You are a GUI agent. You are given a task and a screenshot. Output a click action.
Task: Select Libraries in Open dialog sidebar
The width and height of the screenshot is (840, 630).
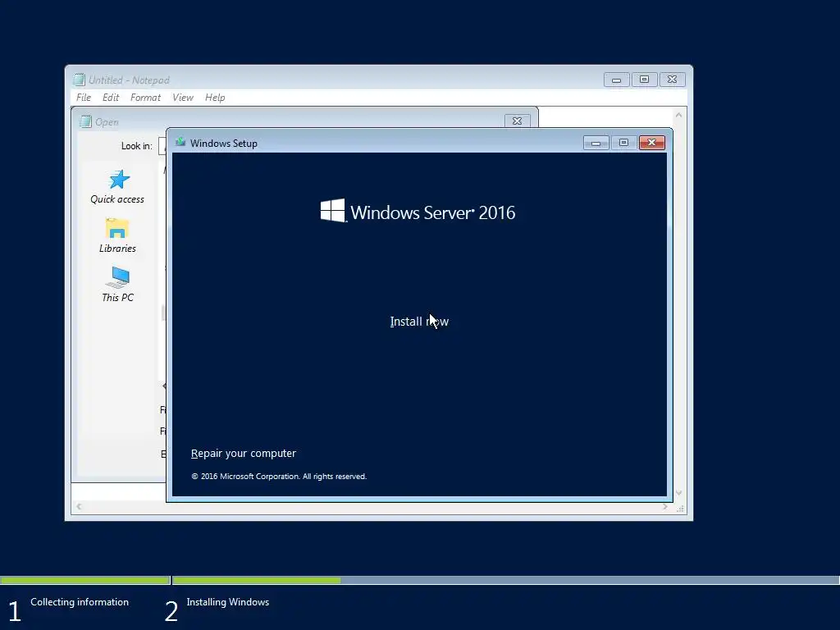click(x=117, y=235)
